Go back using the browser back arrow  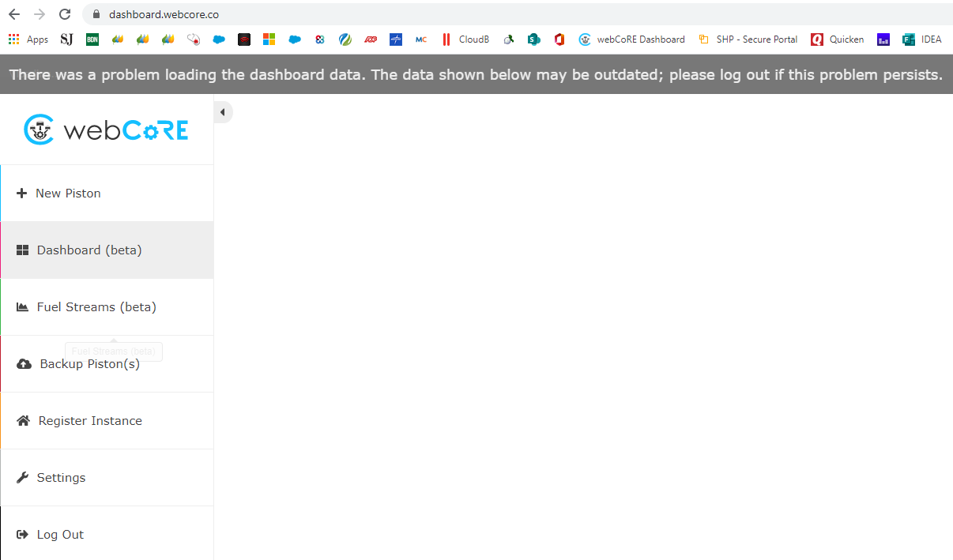pos(14,14)
